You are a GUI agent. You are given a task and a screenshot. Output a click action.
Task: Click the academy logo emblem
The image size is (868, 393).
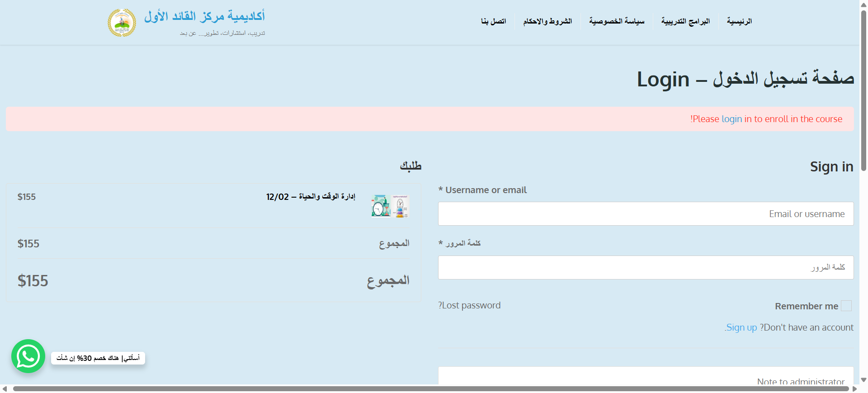coord(122,23)
